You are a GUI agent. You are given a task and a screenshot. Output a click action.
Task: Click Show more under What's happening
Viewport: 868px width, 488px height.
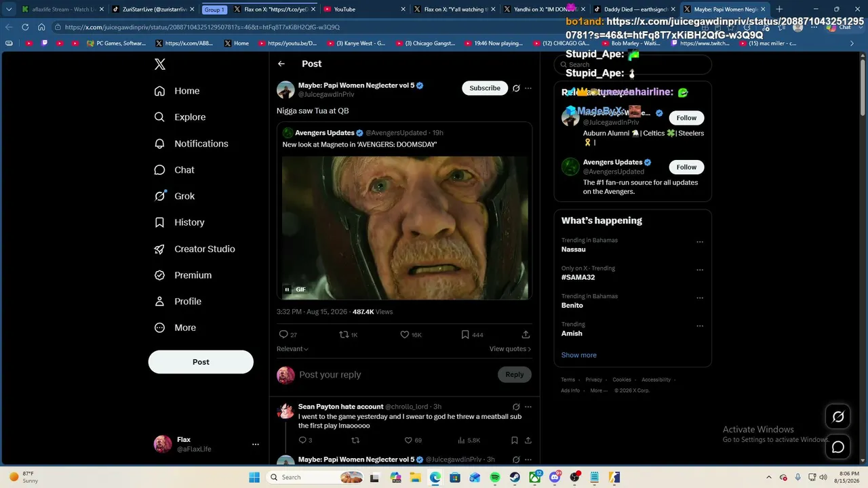tap(579, 355)
